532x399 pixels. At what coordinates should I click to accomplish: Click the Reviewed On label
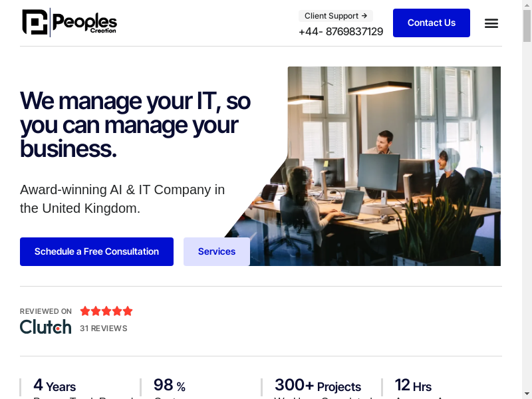[46, 311]
